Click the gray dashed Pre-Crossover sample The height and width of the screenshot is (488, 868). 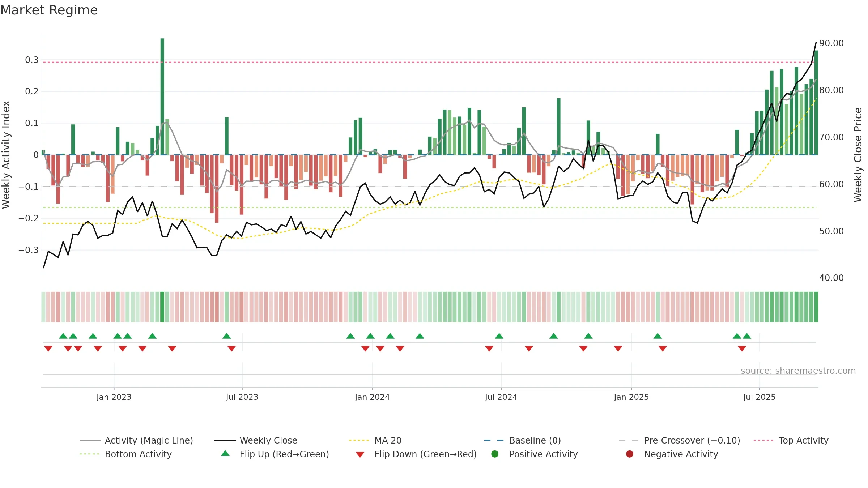(x=629, y=440)
